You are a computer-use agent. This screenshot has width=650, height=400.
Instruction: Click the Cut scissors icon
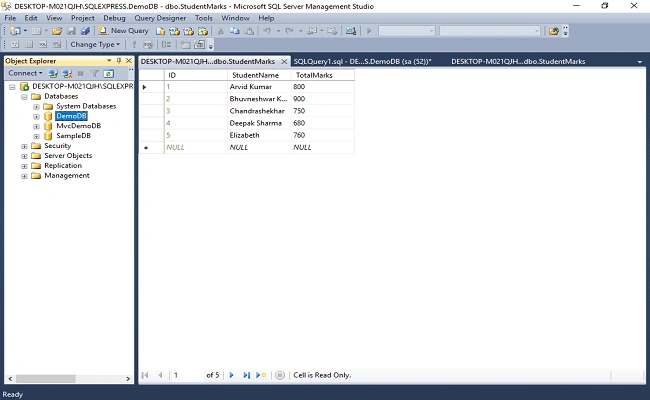pos(221,31)
